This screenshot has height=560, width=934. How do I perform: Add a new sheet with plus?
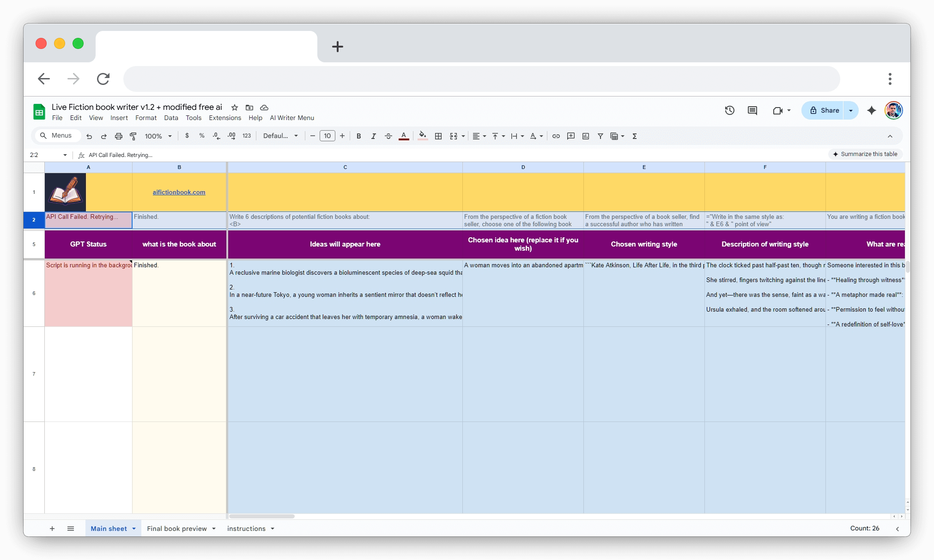click(52, 529)
